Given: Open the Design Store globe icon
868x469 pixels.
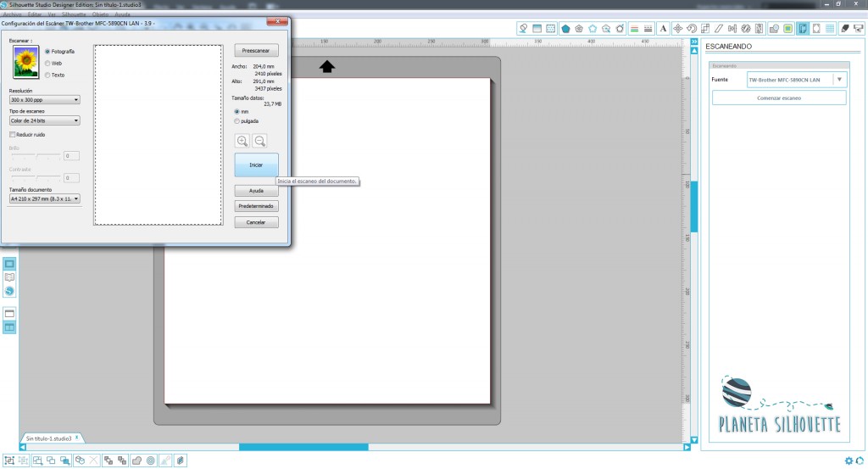Looking at the screenshot, I should (x=9, y=291).
